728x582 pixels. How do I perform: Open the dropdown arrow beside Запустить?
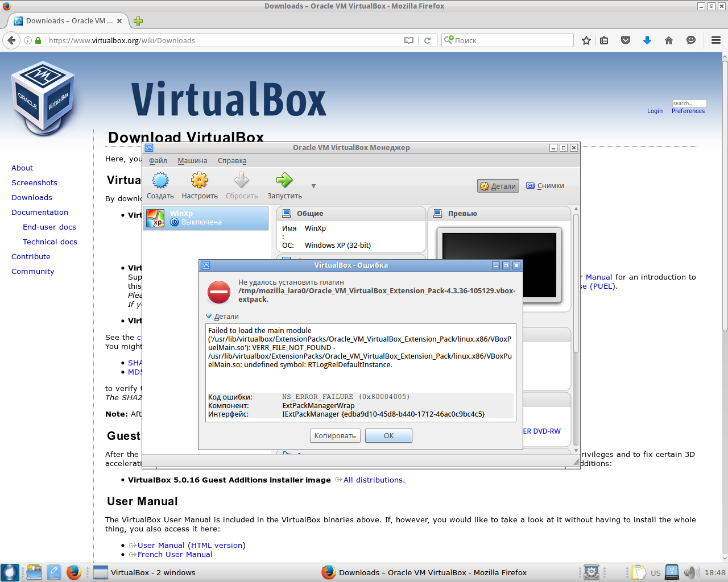coord(313,186)
